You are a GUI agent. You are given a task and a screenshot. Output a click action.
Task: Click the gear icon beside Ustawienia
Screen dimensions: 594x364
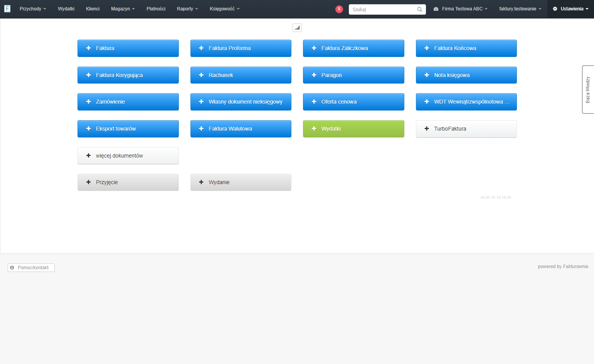pyautogui.click(x=555, y=9)
